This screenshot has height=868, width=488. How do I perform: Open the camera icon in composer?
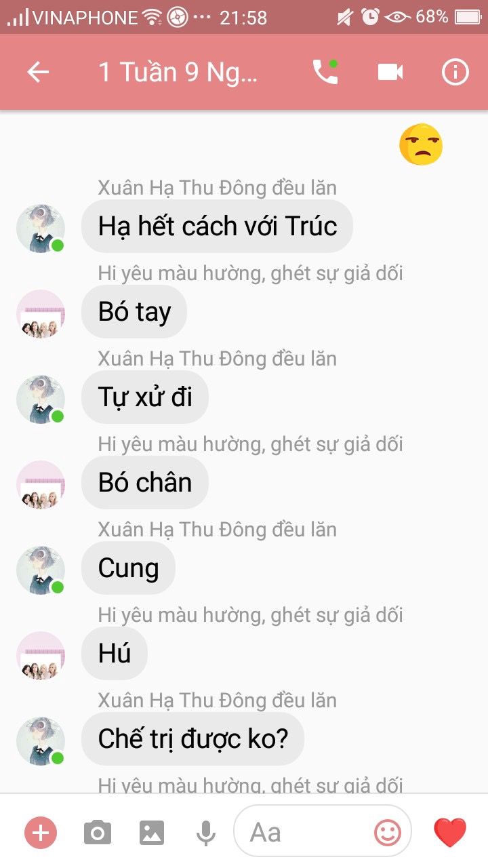[x=98, y=832]
